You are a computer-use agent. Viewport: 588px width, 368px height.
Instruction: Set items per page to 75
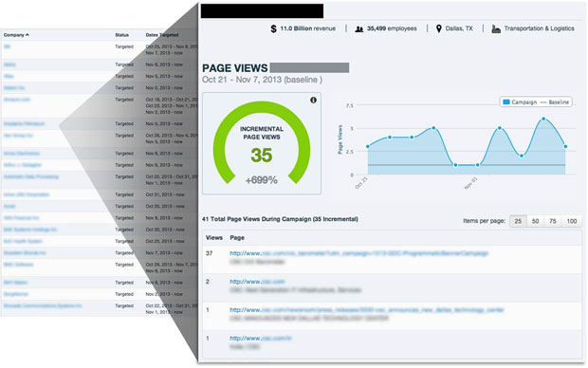tap(553, 221)
